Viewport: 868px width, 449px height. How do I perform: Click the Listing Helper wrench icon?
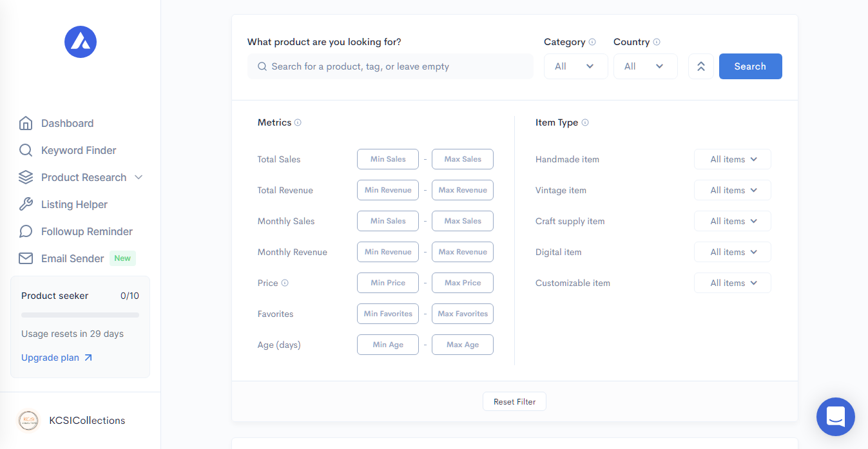point(26,204)
